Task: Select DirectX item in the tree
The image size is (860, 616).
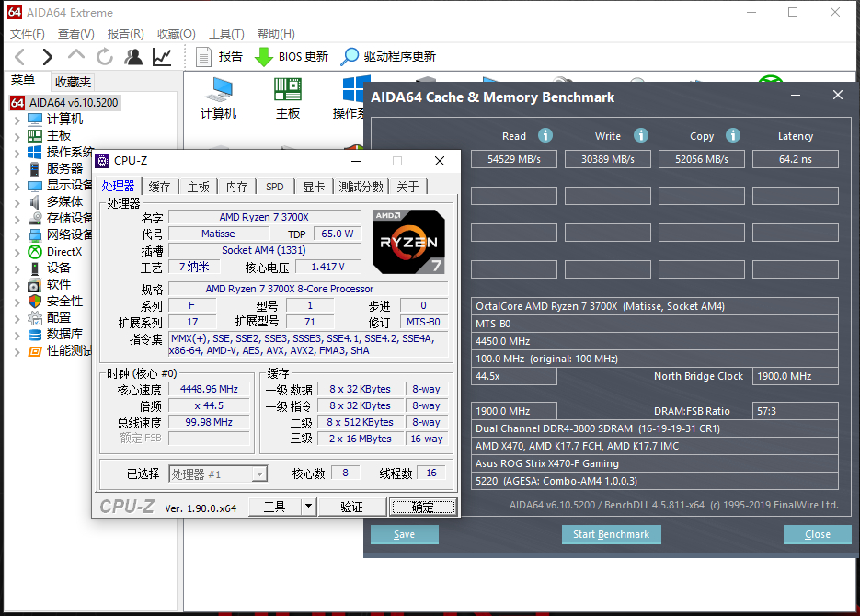Action: (x=64, y=252)
